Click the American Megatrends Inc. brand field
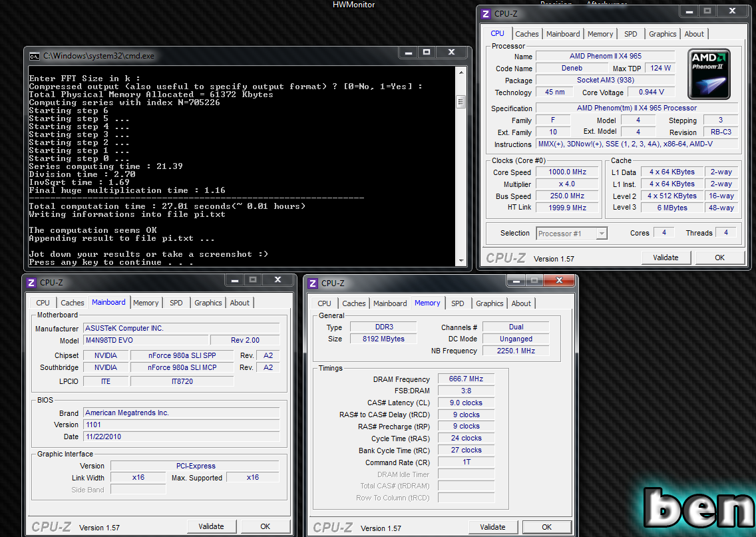756x537 pixels. pos(181,413)
